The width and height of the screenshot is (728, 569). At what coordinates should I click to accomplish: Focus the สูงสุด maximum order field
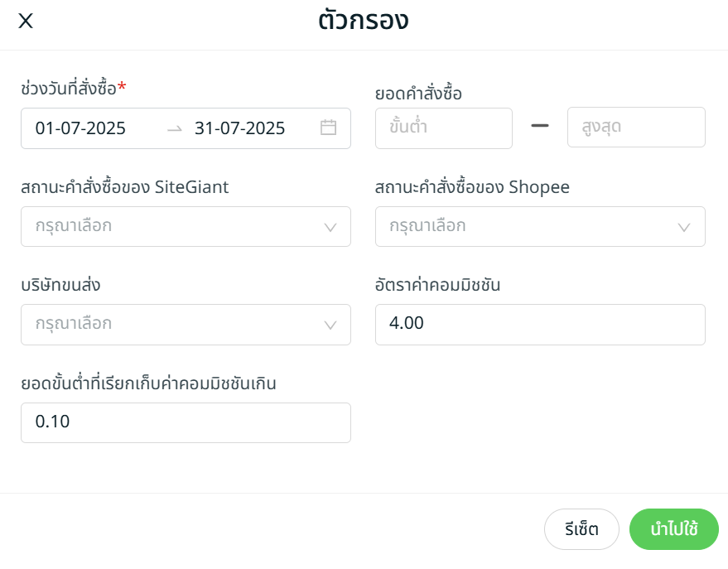pyautogui.click(x=635, y=128)
